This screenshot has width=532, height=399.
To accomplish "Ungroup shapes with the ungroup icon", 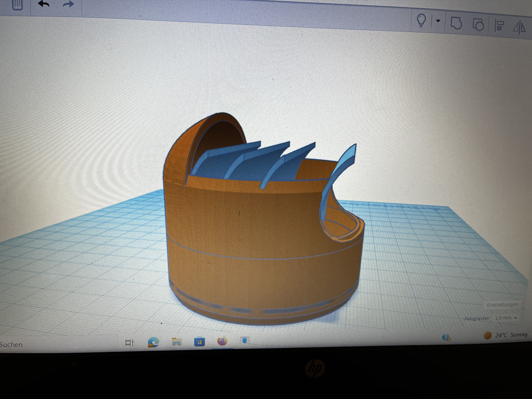I will coord(478,25).
